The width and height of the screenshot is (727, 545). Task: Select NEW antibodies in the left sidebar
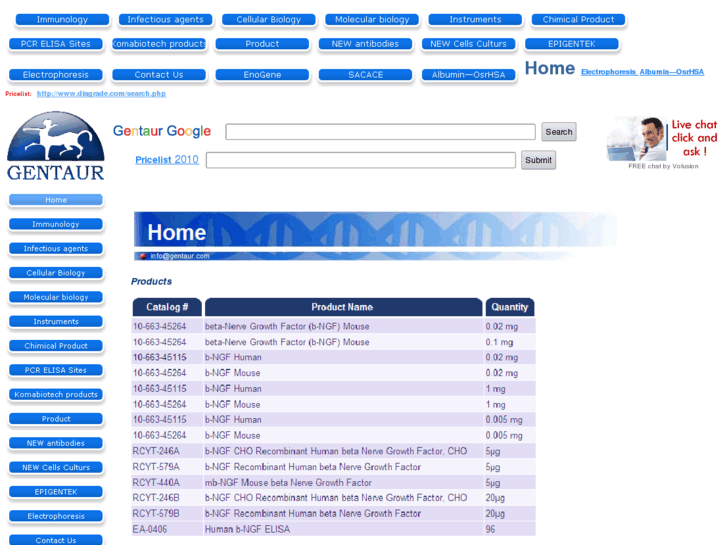(56, 443)
